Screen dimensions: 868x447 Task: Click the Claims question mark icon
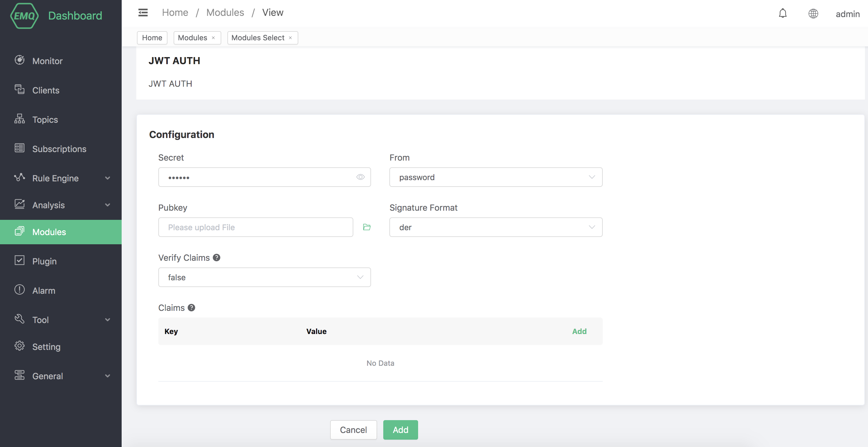click(x=191, y=308)
